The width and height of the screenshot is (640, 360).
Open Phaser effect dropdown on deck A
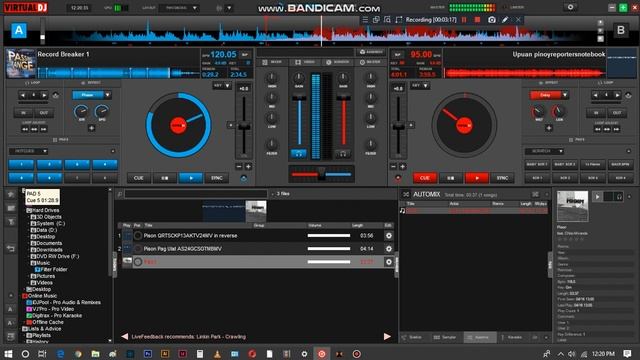107,95
